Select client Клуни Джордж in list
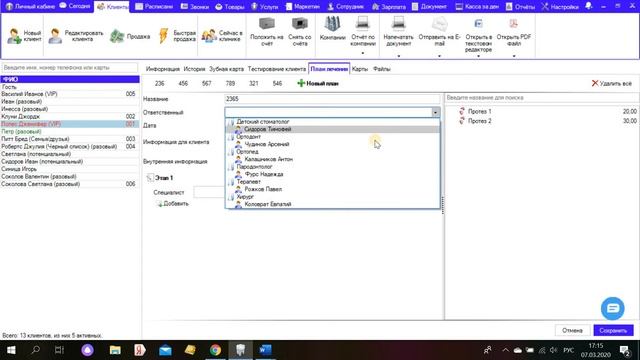 click(70, 116)
